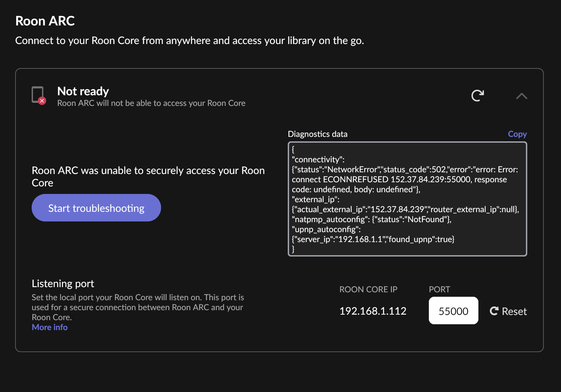
Task: Click the refresh status circular arrow icon
Action: (477, 96)
